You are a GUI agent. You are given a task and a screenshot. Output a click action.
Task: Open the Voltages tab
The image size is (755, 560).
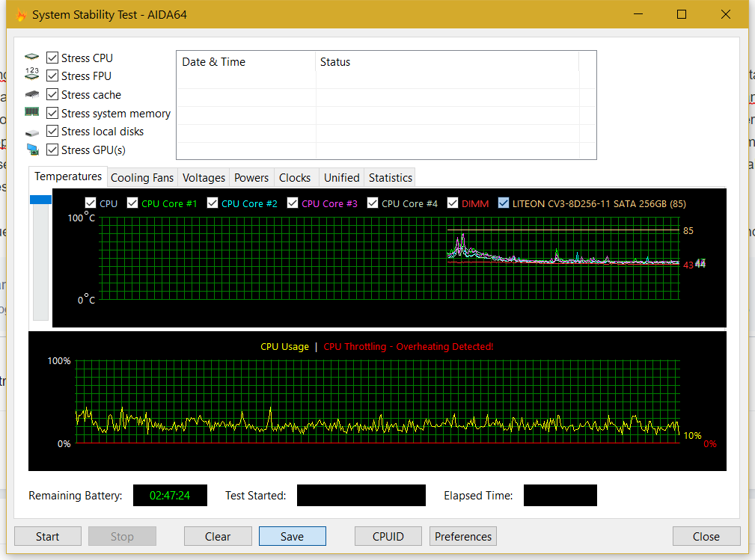(204, 177)
